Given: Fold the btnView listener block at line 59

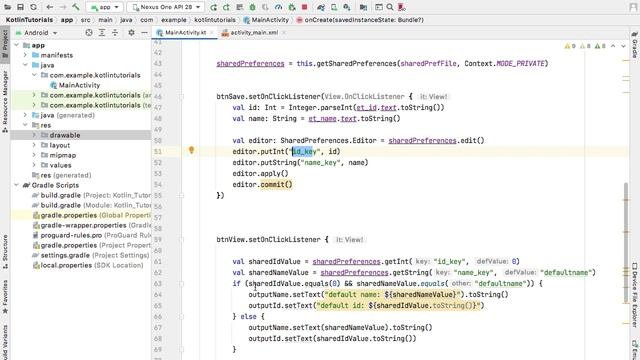Looking at the screenshot, I should point(182,240).
